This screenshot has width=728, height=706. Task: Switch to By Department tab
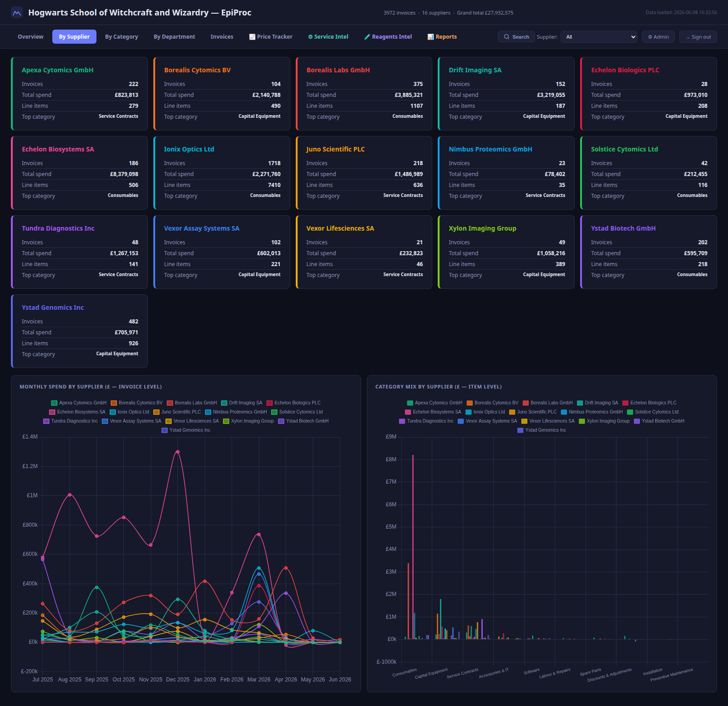tap(174, 37)
